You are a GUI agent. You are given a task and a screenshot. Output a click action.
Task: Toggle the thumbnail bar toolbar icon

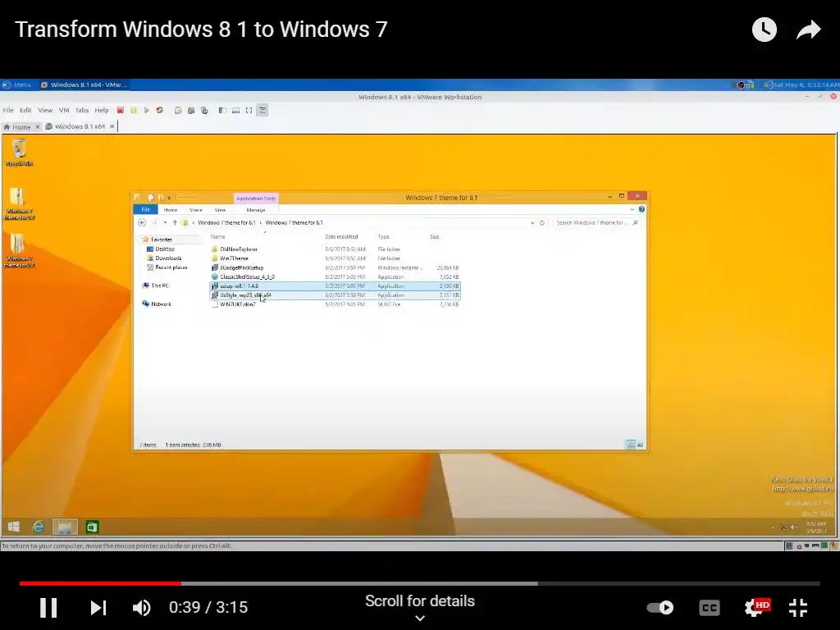click(x=235, y=111)
